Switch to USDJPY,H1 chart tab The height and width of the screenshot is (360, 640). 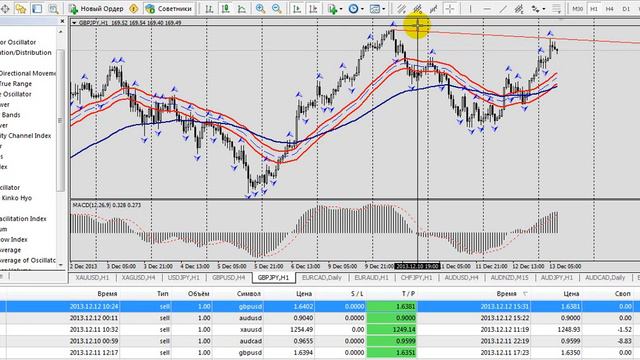tap(184, 278)
